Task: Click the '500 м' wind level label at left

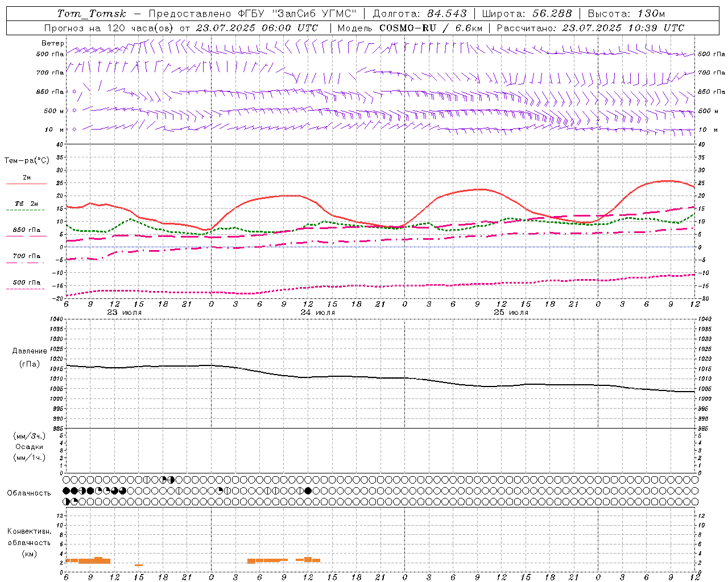Action: [54, 111]
